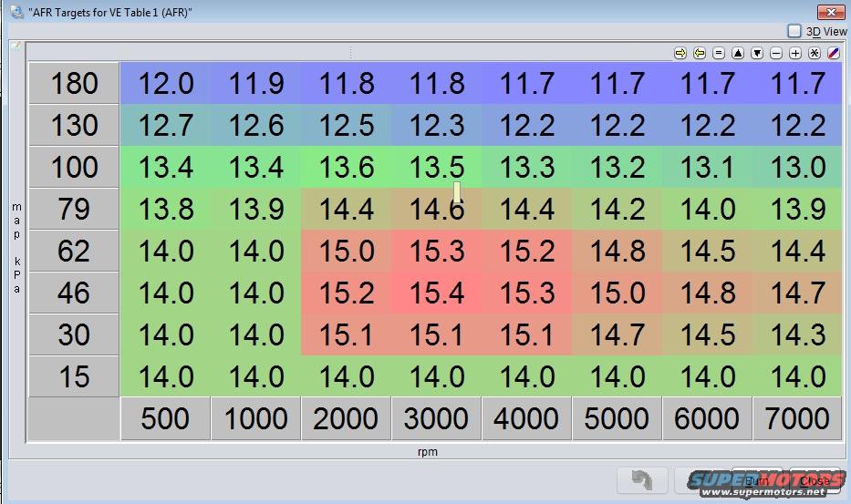Select the 100 kPa map bin
The height and width of the screenshot is (504, 851).
click(74, 167)
